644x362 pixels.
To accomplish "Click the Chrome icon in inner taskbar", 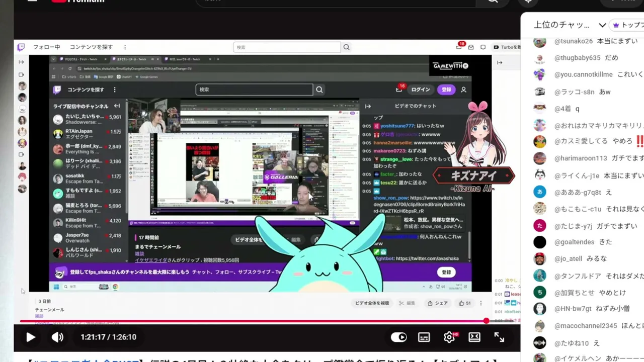I will 115,287.
